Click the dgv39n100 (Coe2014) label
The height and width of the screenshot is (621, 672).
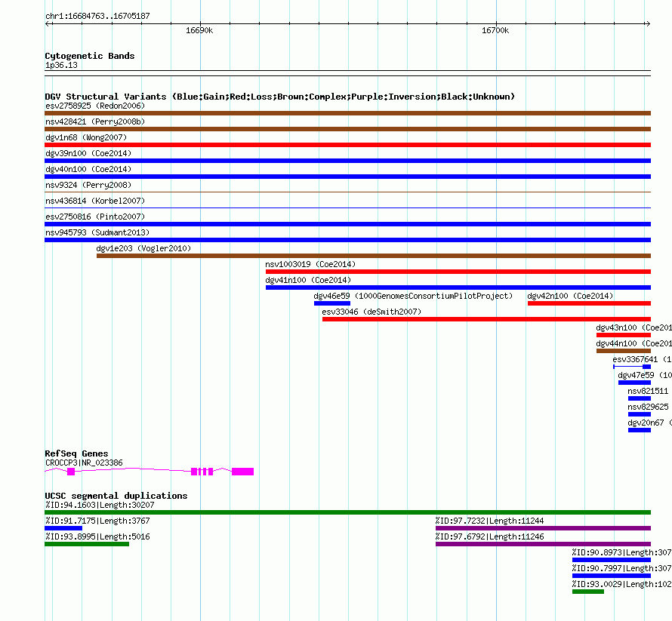[88, 153]
